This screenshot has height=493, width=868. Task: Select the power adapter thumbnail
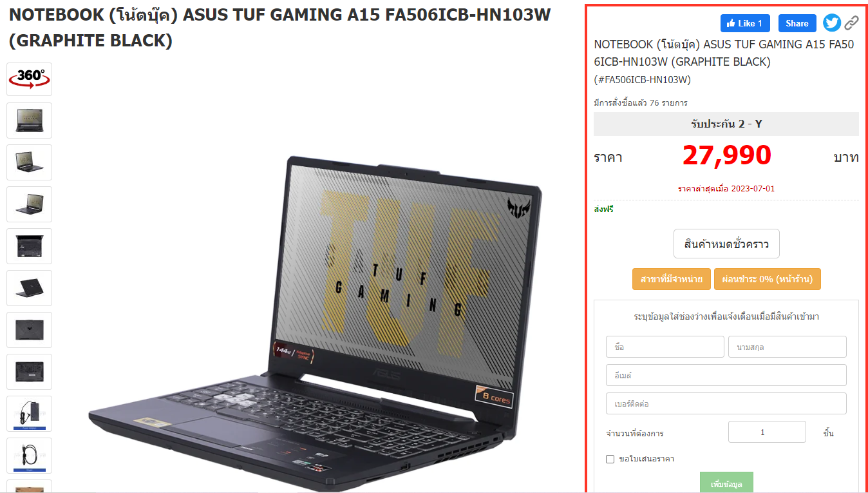pos(29,414)
